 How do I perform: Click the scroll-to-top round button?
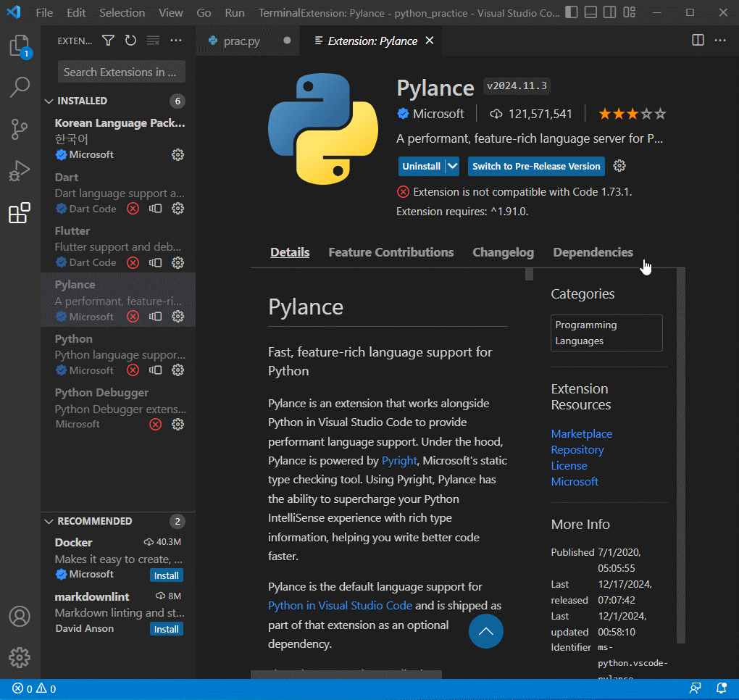pos(486,631)
